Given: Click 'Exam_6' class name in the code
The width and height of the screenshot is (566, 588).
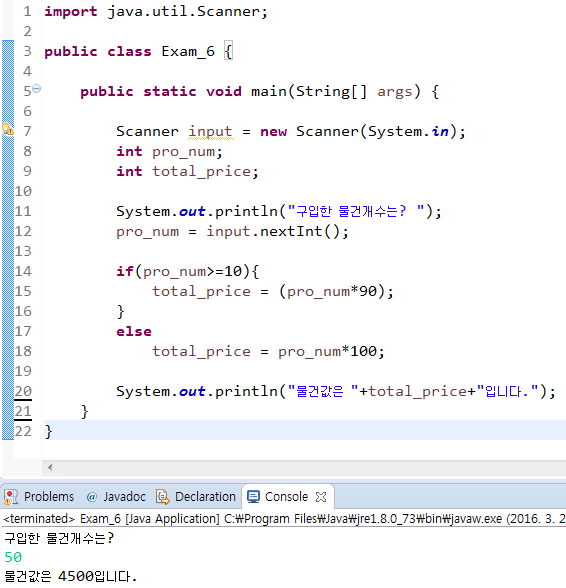Looking at the screenshot, I should 188,51.
